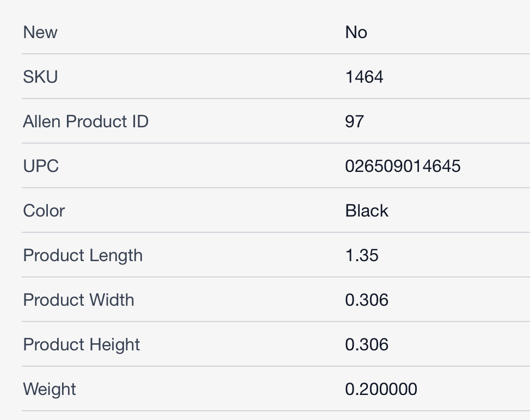This screenshot has height=420, width=530.
Task: Select the SKU number 1464
Action: [364, 77]
